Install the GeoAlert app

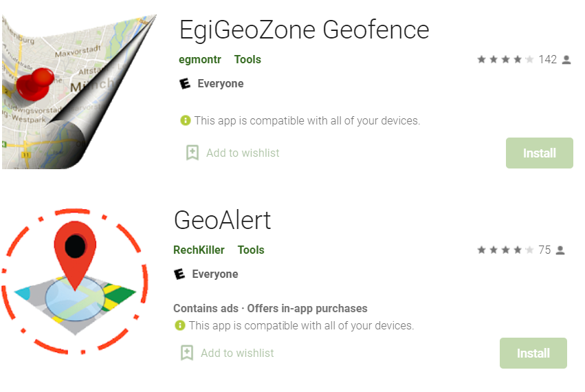(533, 353)
